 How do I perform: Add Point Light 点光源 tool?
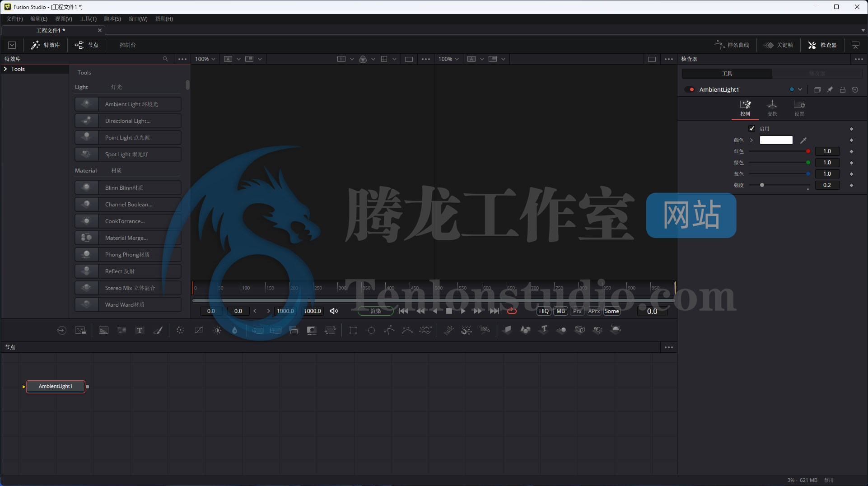click(x=128, y=137)
